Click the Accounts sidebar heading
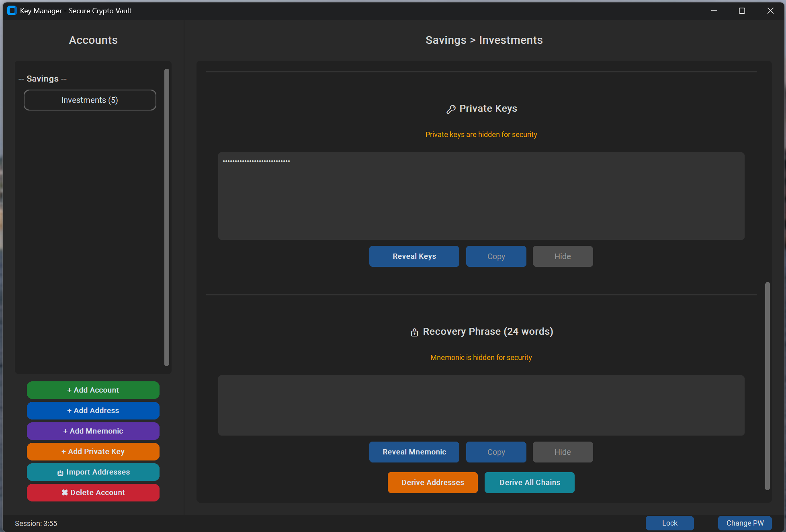786x532 pixels. coord(93,40)
